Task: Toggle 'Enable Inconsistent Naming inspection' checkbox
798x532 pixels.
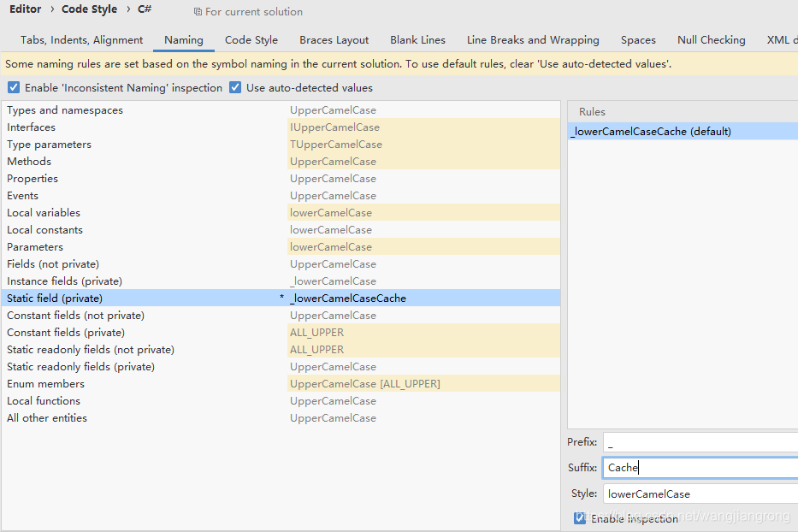Action: tap(14, 87)
